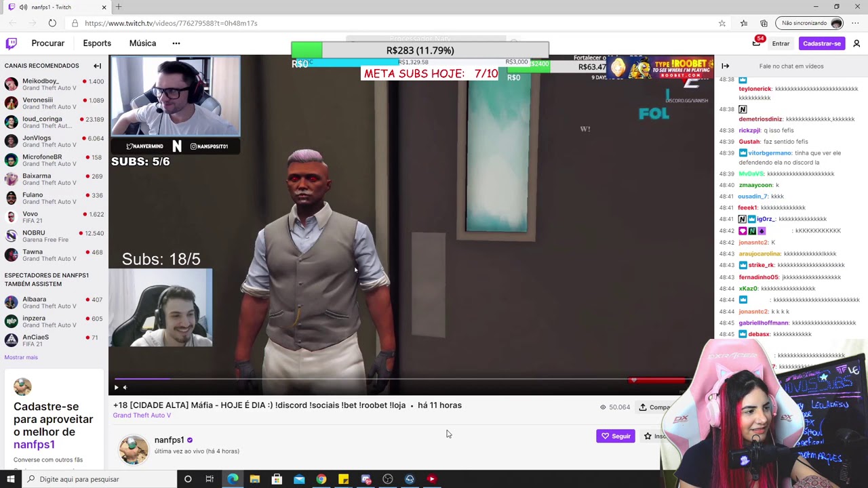Collapse the recommended channels sidebar

coord(97,66)
